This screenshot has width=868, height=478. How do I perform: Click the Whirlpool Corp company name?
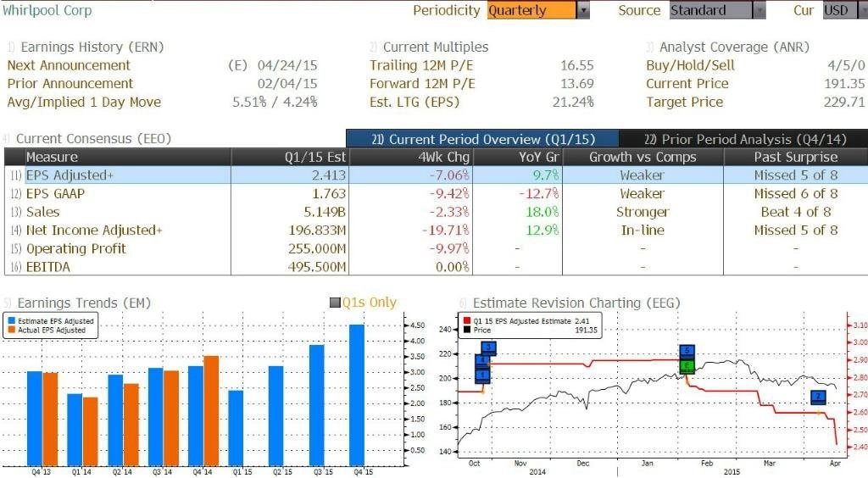pos(47,10)
